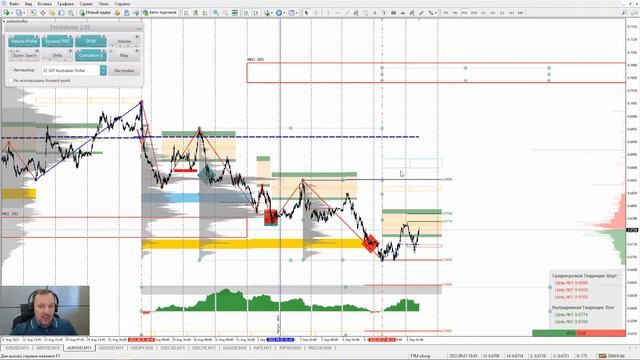Toggle the Volume button in ProVolume
Viewport: 640px width, 360px height.
(124, 41)
